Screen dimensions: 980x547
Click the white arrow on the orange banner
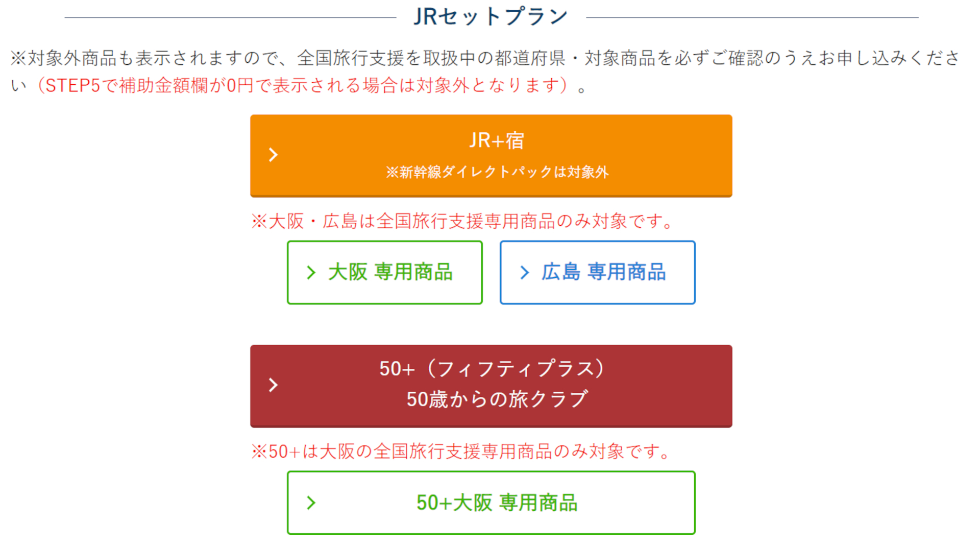[x=273, y=155]
